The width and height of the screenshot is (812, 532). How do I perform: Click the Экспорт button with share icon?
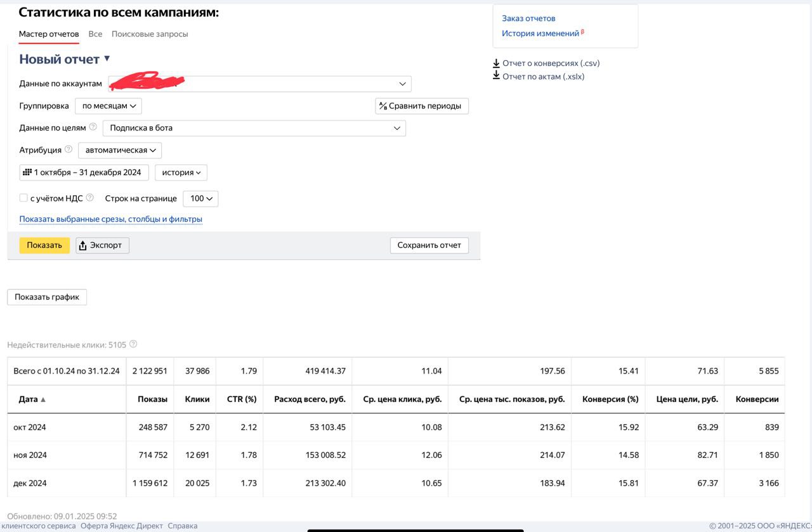(x=103, y=245)
